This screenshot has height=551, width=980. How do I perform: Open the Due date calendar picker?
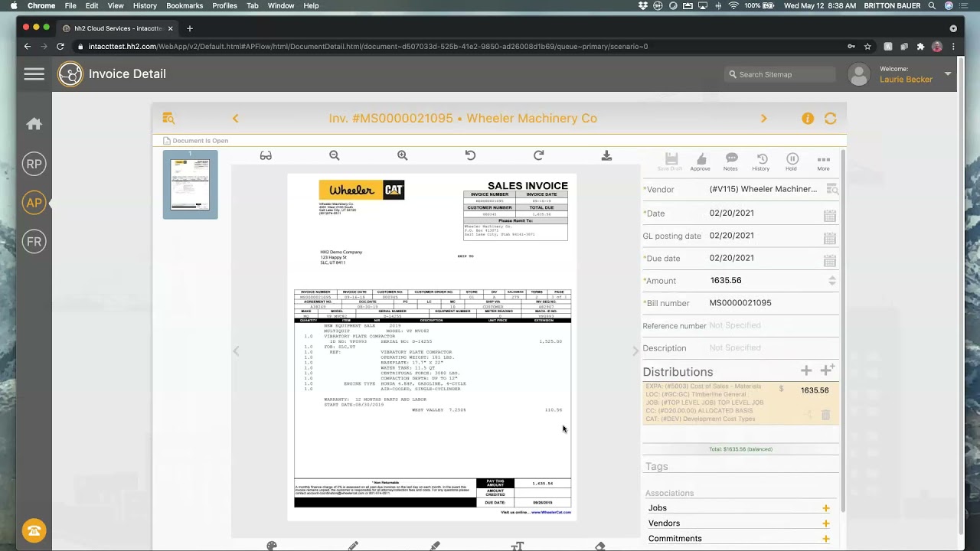[x=830, y=260]
